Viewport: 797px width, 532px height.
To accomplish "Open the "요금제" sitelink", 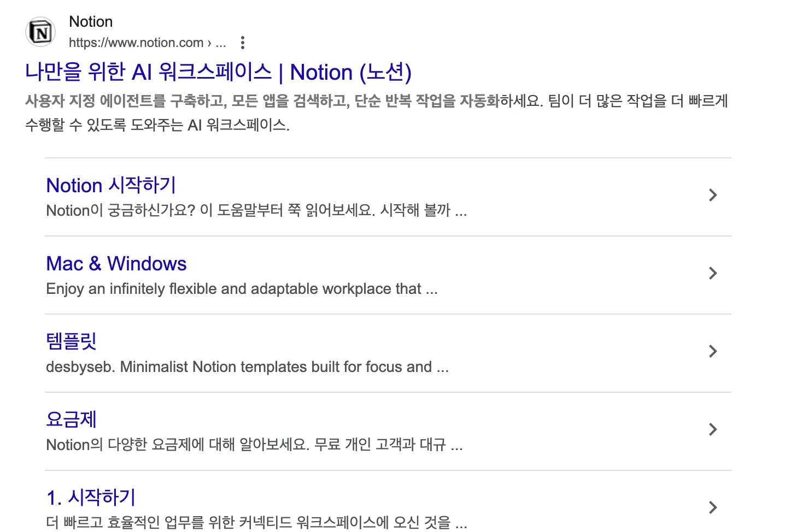I will (71, 419).
